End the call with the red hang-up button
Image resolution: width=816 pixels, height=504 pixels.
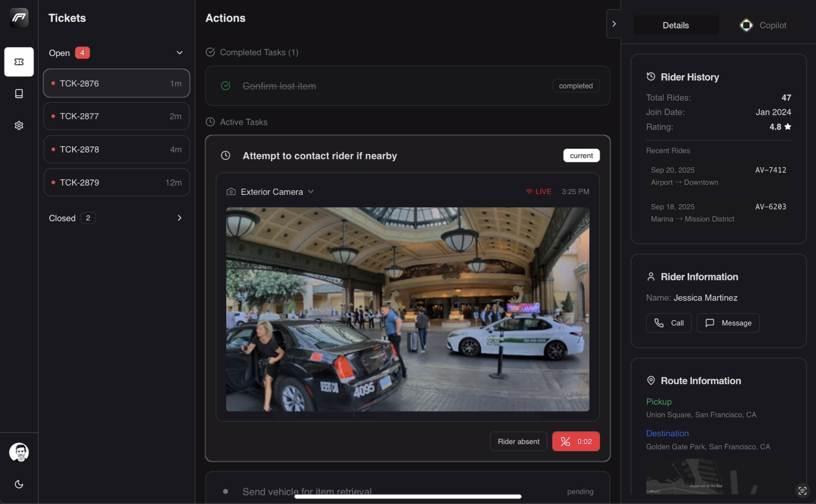coord(576,441)
